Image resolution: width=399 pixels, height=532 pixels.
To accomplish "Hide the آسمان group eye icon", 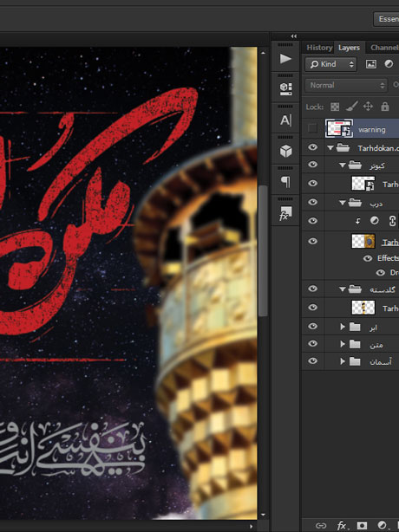I will point(313,361).
